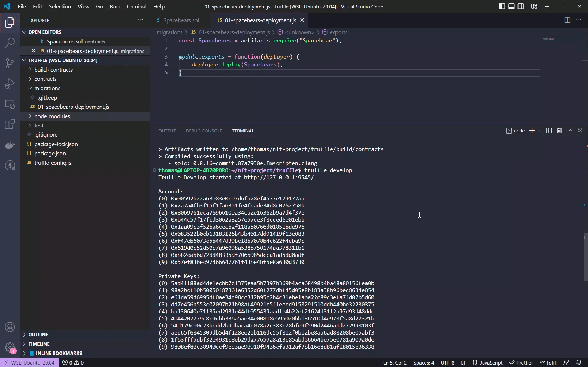Viewport: 588px width, 367px height.
Task: Expand the build/contracts folder
Action: pyautogui.click(x=85, y=70)
